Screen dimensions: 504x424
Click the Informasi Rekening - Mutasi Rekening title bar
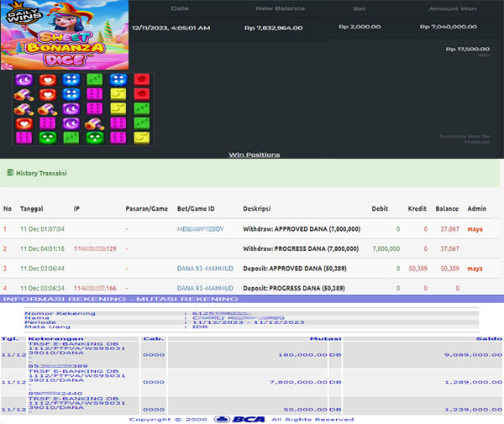pos(252,299)
